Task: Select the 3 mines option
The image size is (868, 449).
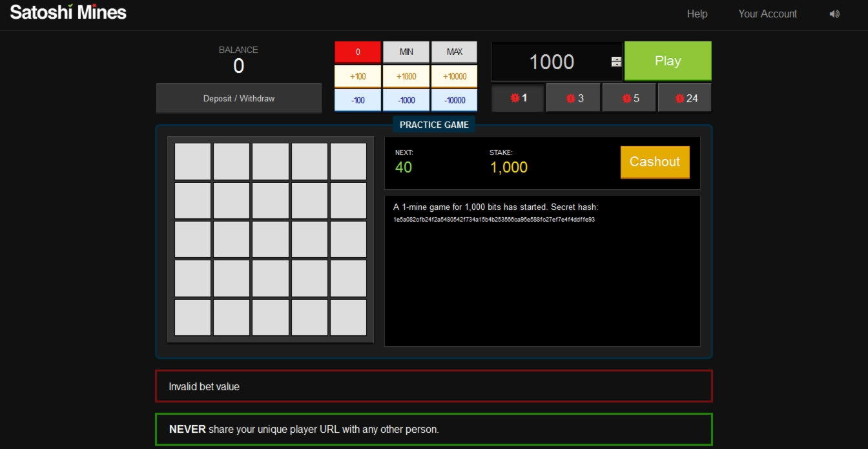Action: click(573, 98)
